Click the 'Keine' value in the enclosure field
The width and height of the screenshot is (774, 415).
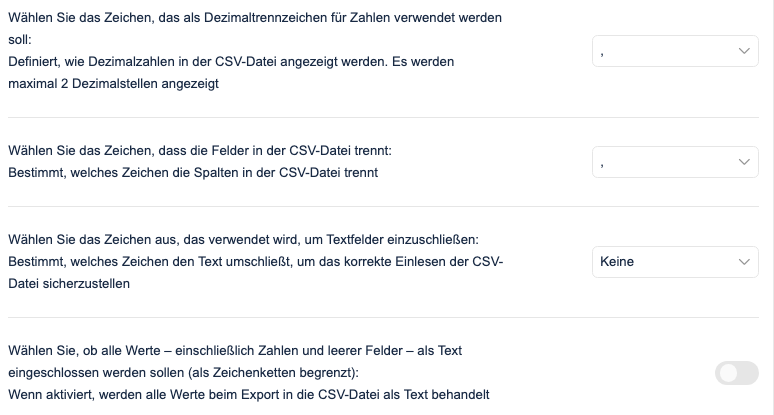coord(617,262)
